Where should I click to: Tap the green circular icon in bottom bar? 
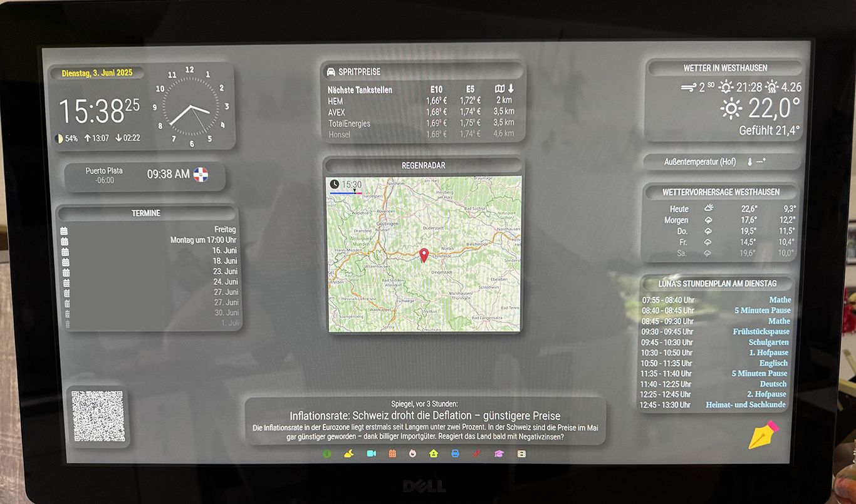pyautogui.click(x=327, y=453)
